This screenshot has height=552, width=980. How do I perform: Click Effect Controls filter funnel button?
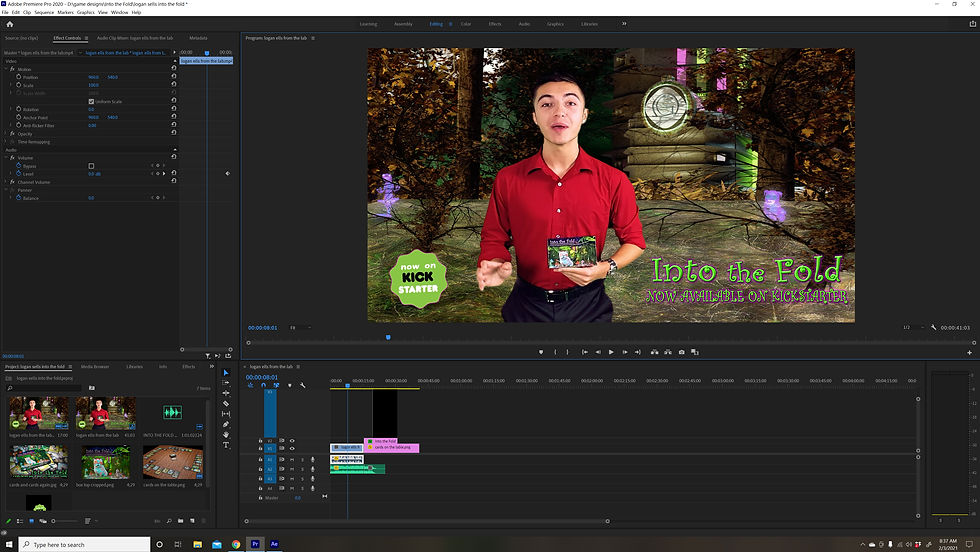tap(208, 356)
